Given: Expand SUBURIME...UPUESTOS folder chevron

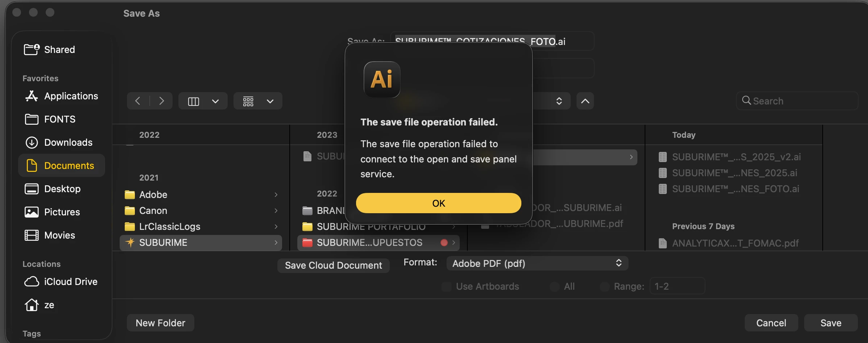Looking at the screenshot, I should pyautogui.click(x=454, y=243).
